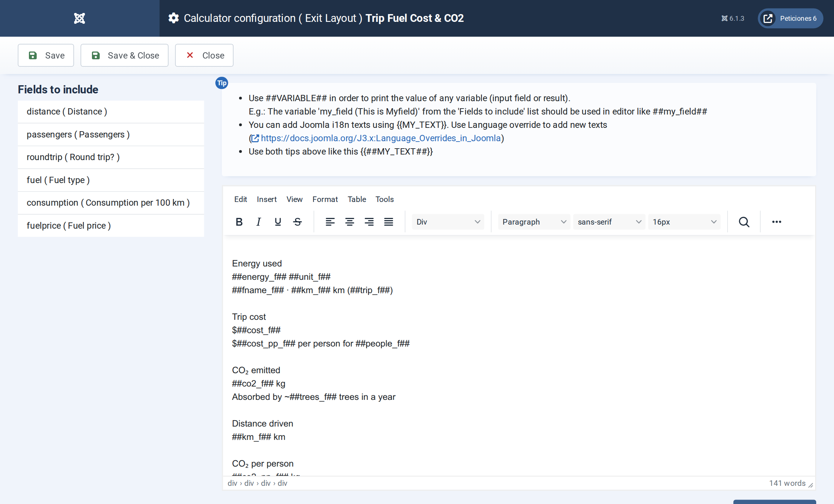Toggle strikethrough formatting in editor

297,222
